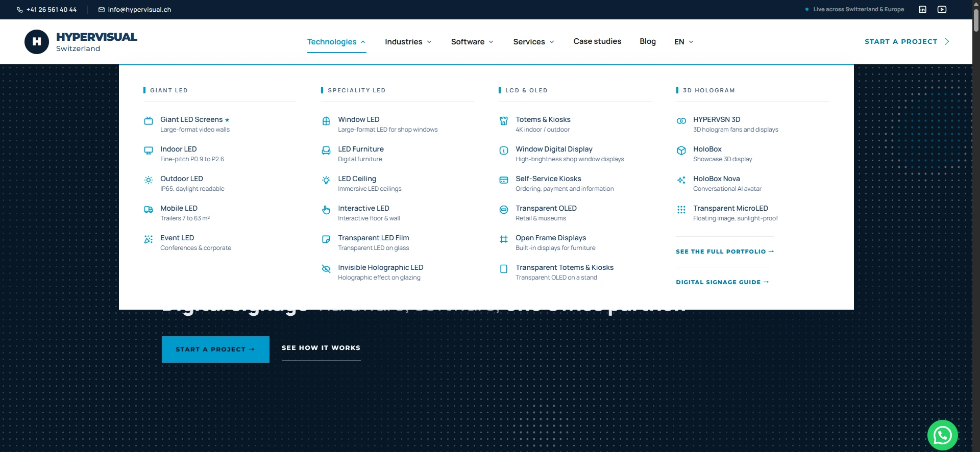Click the info@hypervisual.ch email address
This screenshot has width=980, height=452.
139,10
